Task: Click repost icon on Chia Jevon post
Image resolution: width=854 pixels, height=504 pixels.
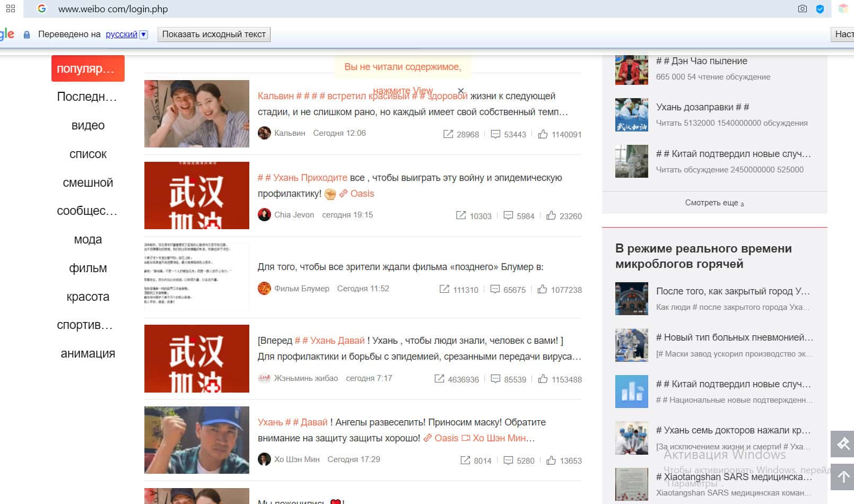Action: (461, 215)
